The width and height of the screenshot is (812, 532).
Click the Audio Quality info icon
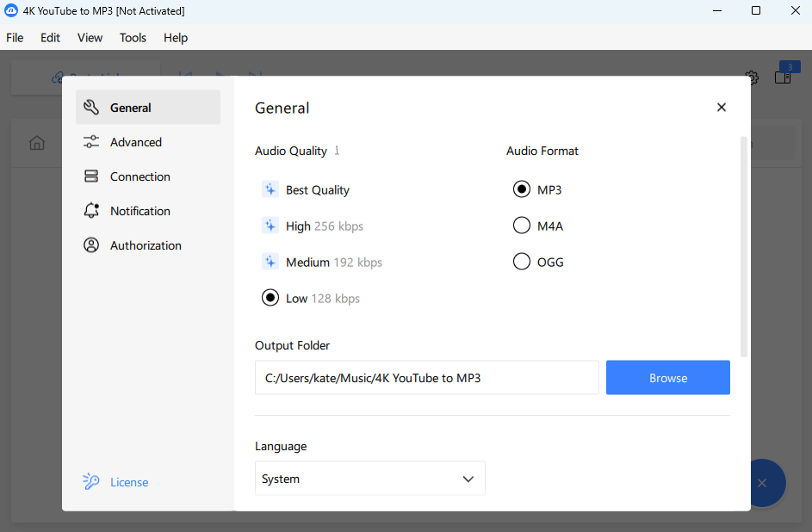(337, 151)
